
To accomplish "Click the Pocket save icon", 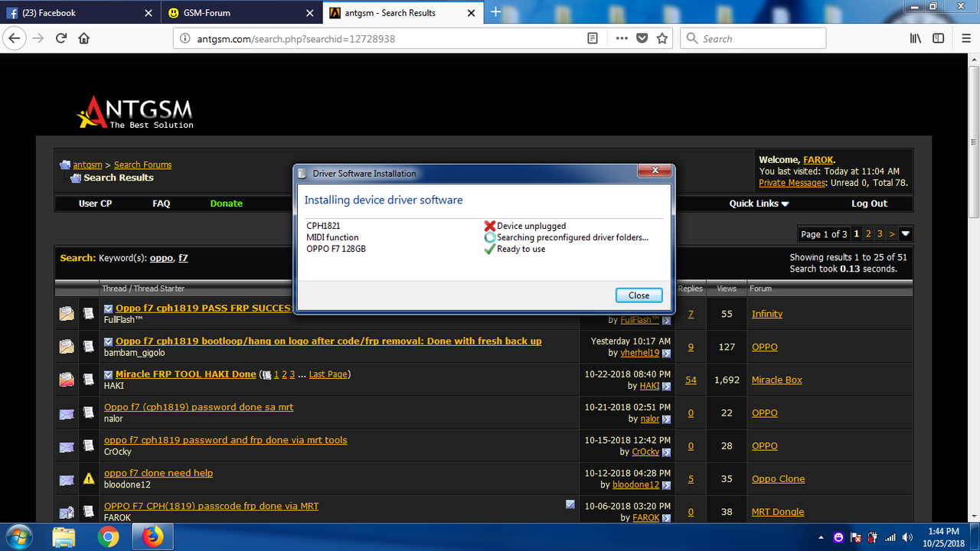I will (642, 38).
